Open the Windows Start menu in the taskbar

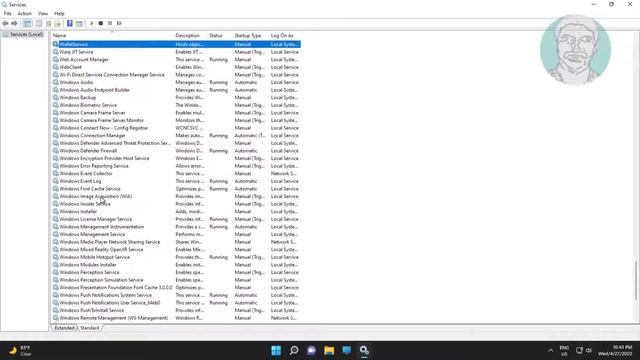coord(276,350)
